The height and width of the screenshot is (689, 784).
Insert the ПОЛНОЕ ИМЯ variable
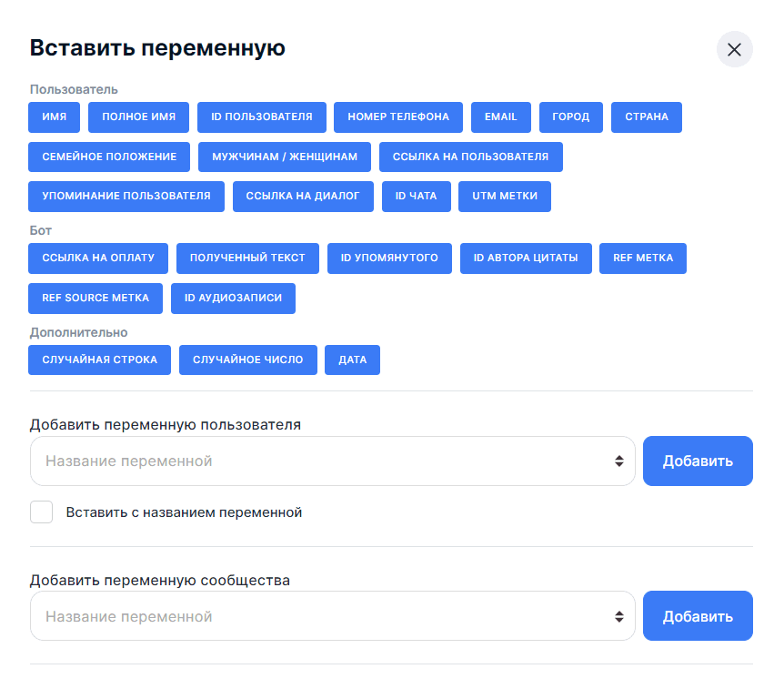pos(138,117)
